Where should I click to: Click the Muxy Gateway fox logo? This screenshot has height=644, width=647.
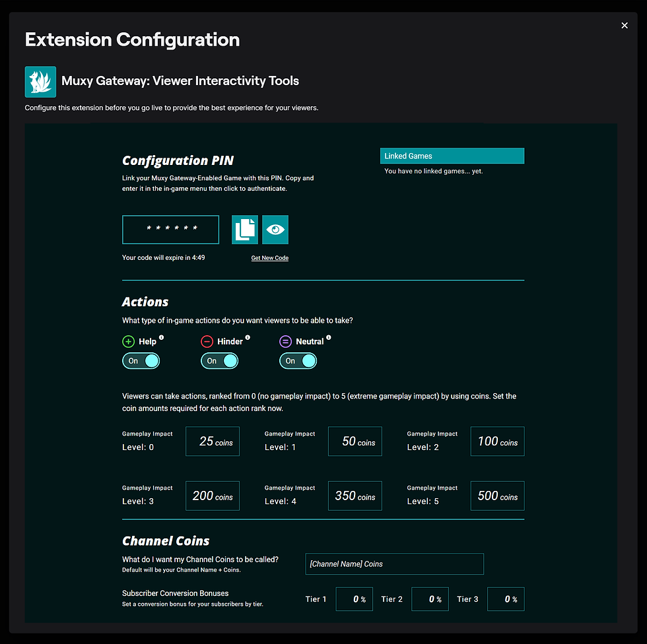(x=40, y=82)
